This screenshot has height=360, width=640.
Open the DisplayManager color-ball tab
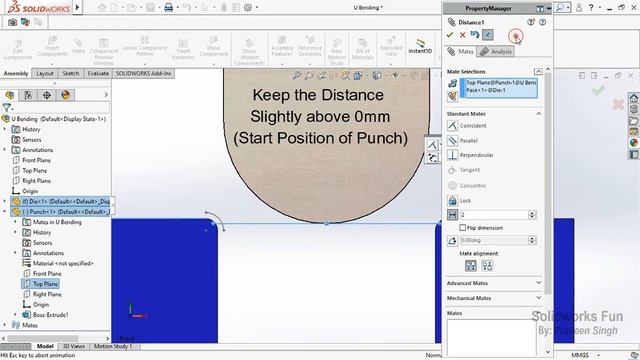[x=65, y=95]
